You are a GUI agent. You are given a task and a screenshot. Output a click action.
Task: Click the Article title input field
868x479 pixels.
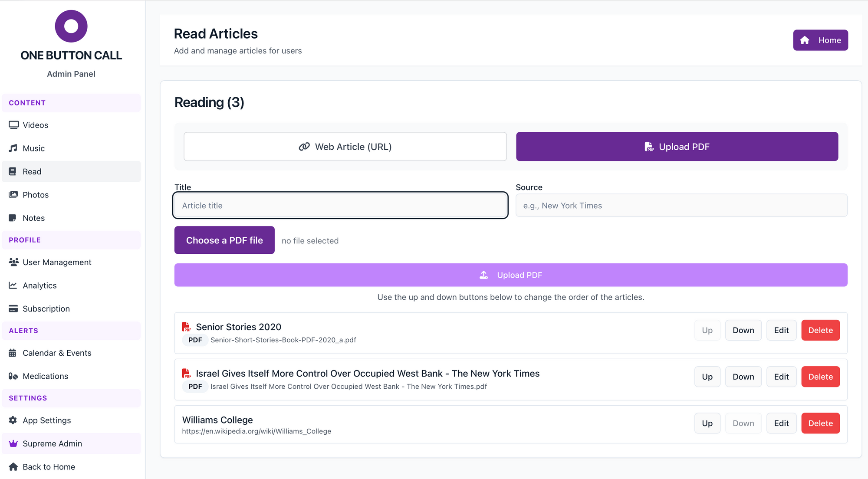pos(340,206)
